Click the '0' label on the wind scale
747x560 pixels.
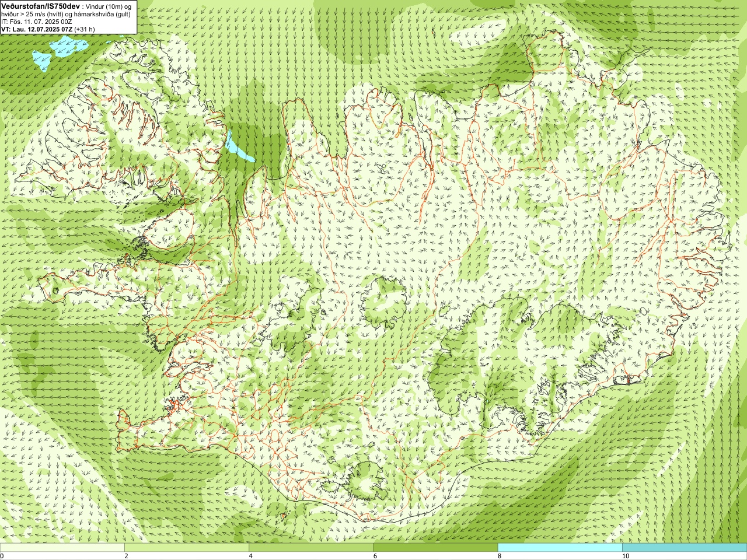point(2,556)
